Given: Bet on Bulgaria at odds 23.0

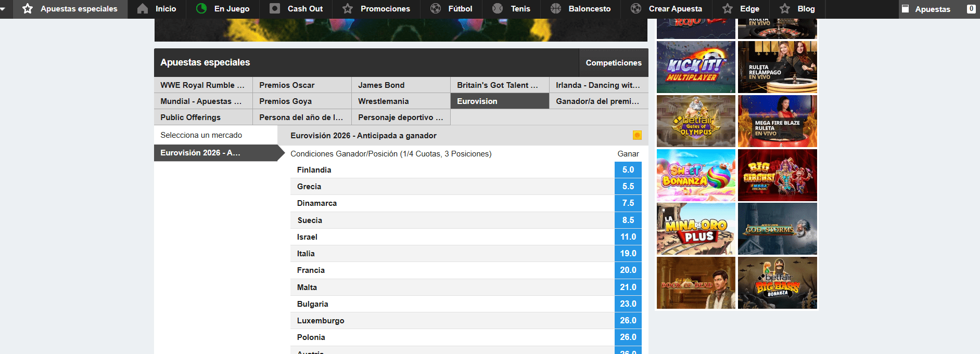Looking at the screenshot, I should click(x=628, y=304).
